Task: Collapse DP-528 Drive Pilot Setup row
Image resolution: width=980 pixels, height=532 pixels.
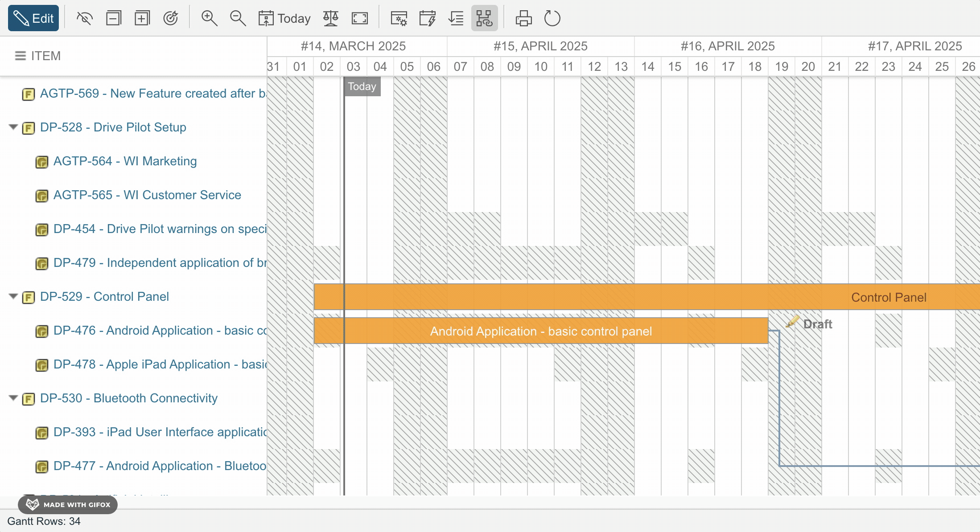Action: (x=13, y=127)
